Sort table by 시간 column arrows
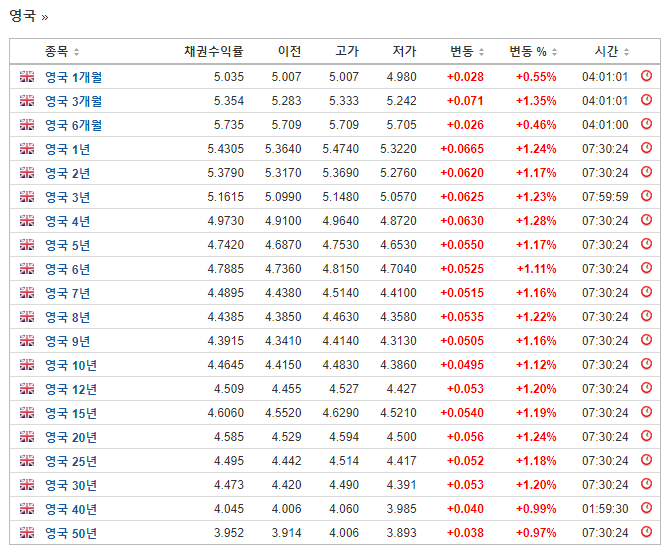669x552 pixels. [626, 52]
